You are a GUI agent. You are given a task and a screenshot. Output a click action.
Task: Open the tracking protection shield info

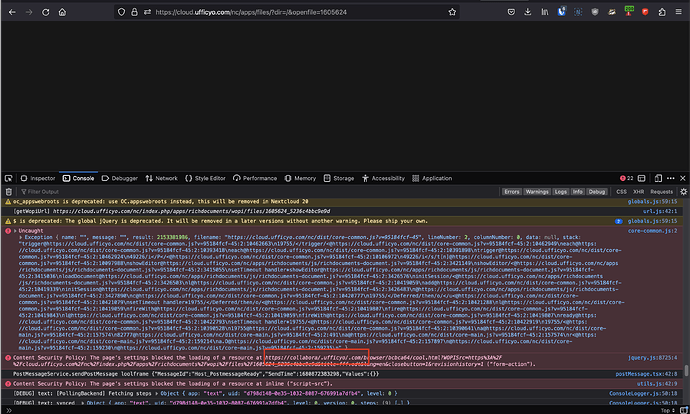coord(121,12)
